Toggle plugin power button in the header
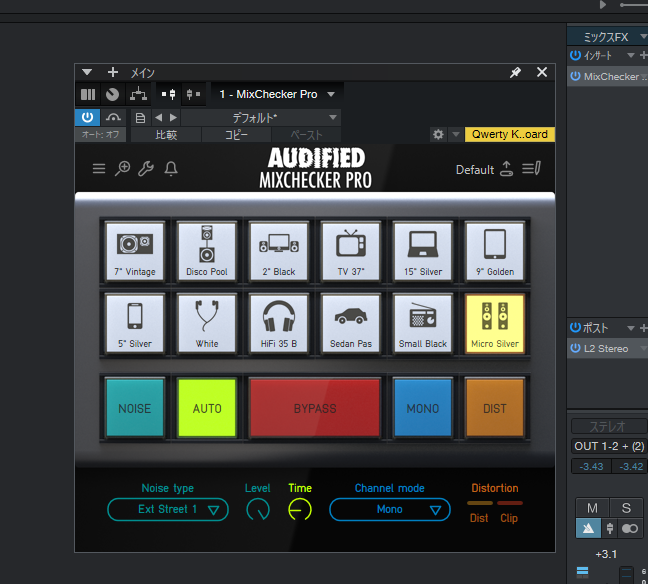648x584 pixels. coord(88,118)
